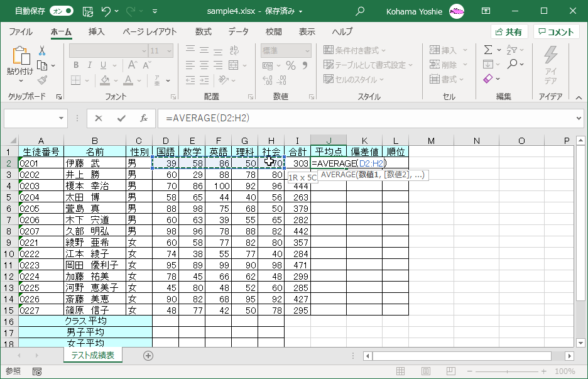Viewport: 588px width, 379px height.
Task: Cancel formula entry with the X icon
Action: click(98, 118)
